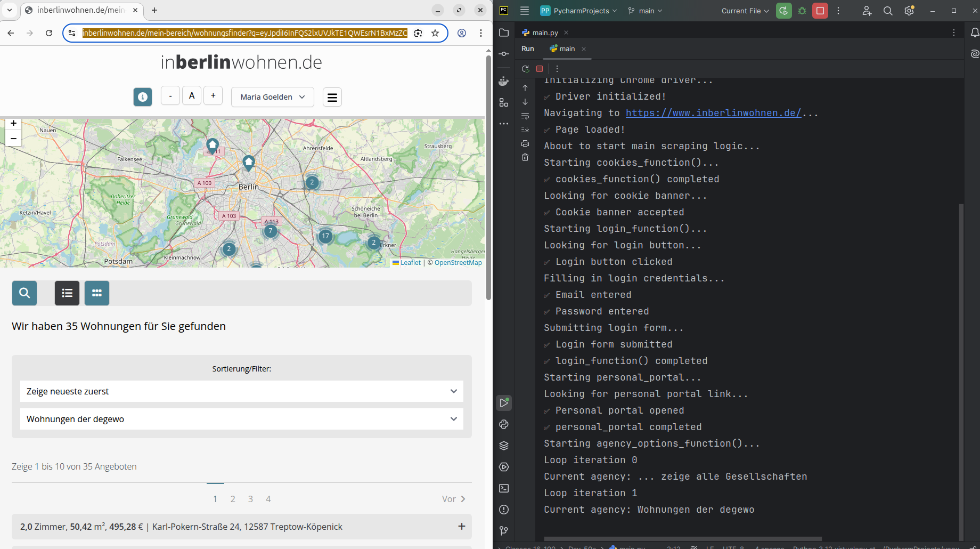
Task: Click the Debug bug icon
Action: (802, 11)
